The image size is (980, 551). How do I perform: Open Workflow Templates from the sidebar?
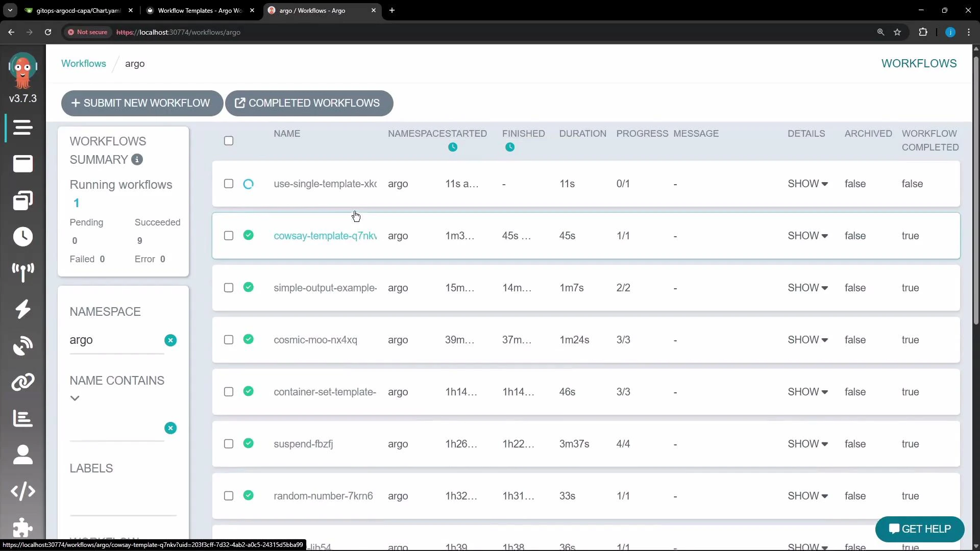tap(22, 164)
